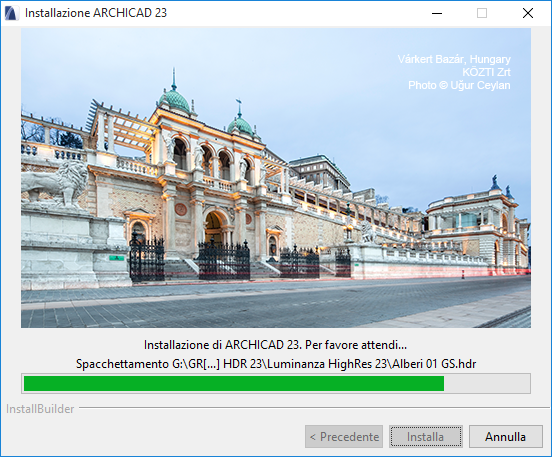Click the greyed-out maximize button
The width and height of the screenshot is (552, 457).
(482, 13)
